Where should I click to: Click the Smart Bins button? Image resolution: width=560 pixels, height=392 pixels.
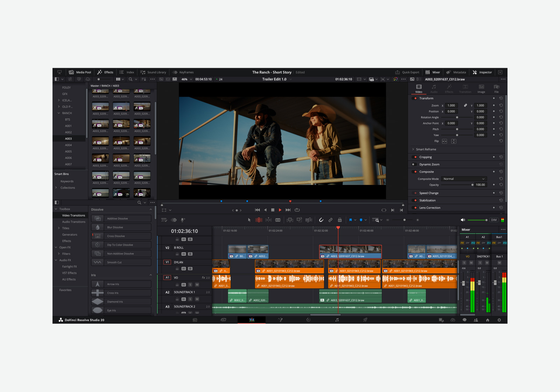(x=61, y=174)
